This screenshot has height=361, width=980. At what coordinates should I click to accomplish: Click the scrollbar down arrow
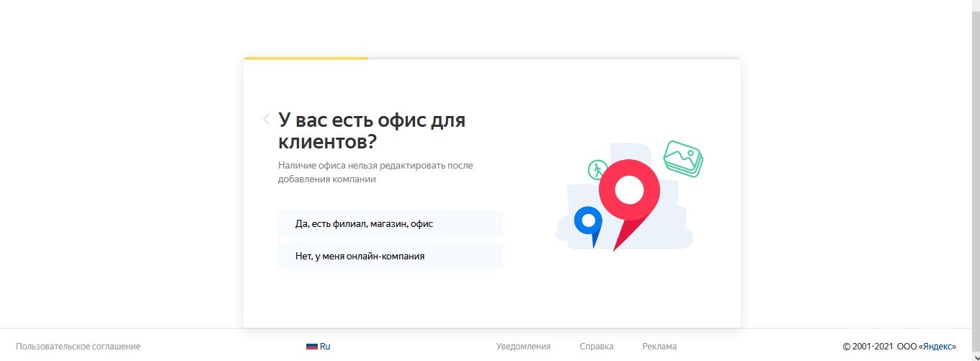click(975, 357)
